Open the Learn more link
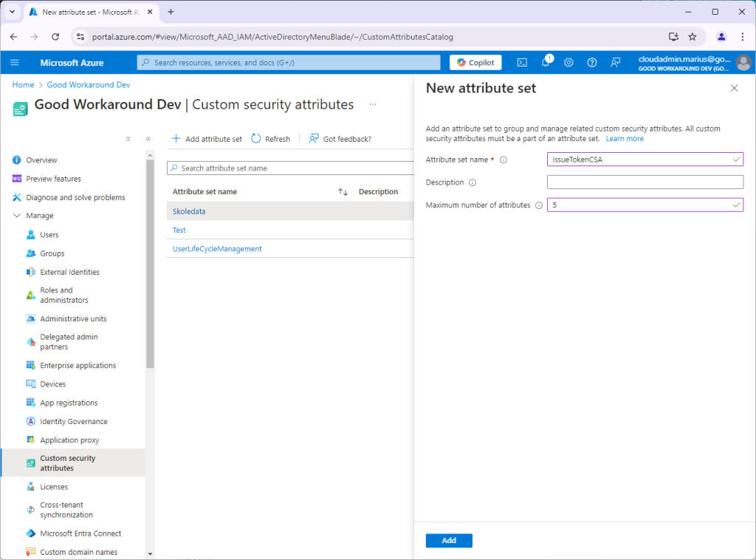This screenshot has width=756, height=560. [x=625, y=139]
